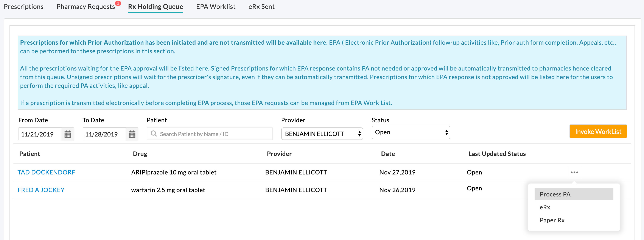
Task: Expand the Provider dropdown
Action: coord(322,134)
